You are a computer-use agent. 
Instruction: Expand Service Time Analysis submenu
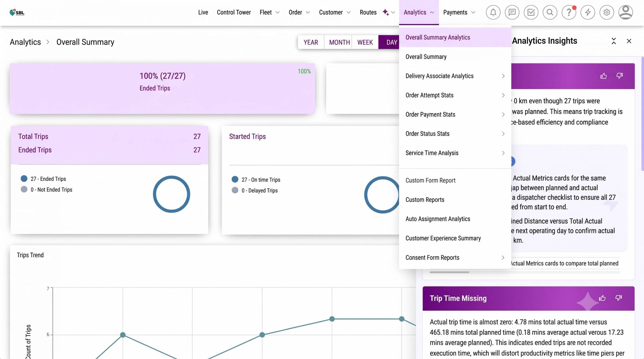[455, 153]
